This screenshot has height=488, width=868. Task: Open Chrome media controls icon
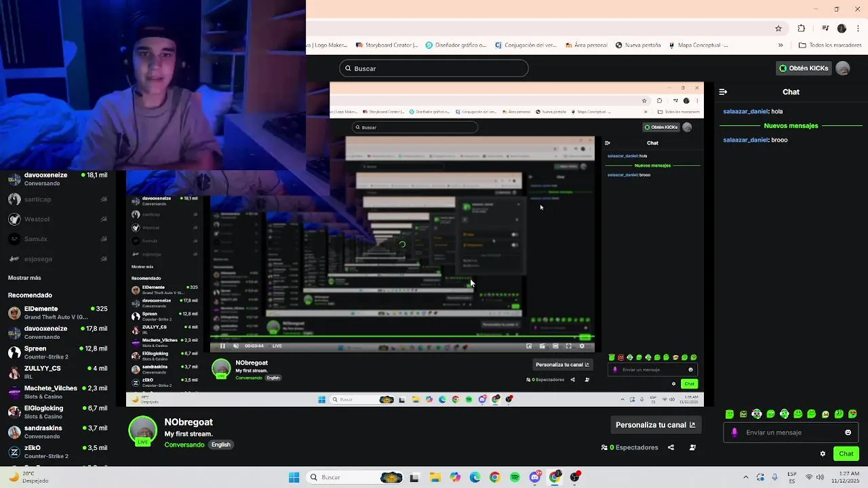pyautogui.click(x=825, y=28)
